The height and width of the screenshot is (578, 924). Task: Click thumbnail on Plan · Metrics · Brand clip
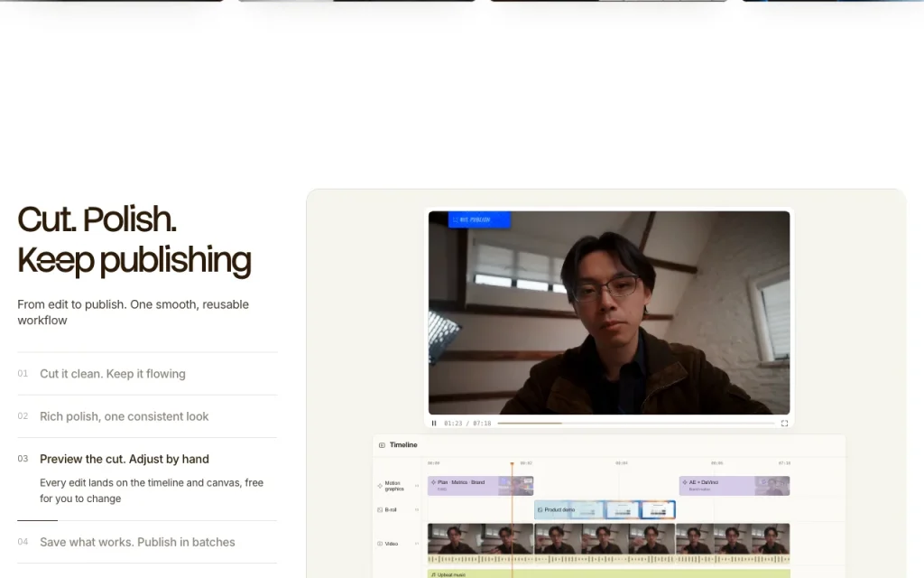(x=515, y=485)
